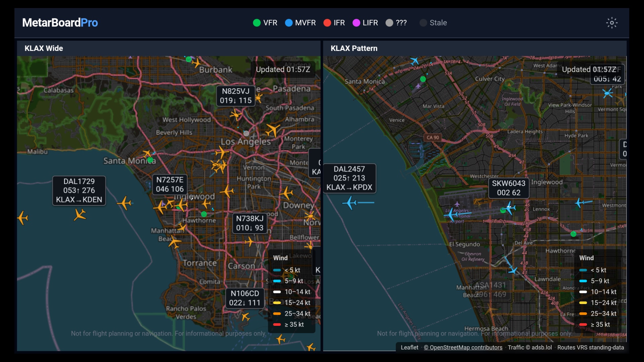Click green station dot at top of wide map near Burbank

[189, 59]
